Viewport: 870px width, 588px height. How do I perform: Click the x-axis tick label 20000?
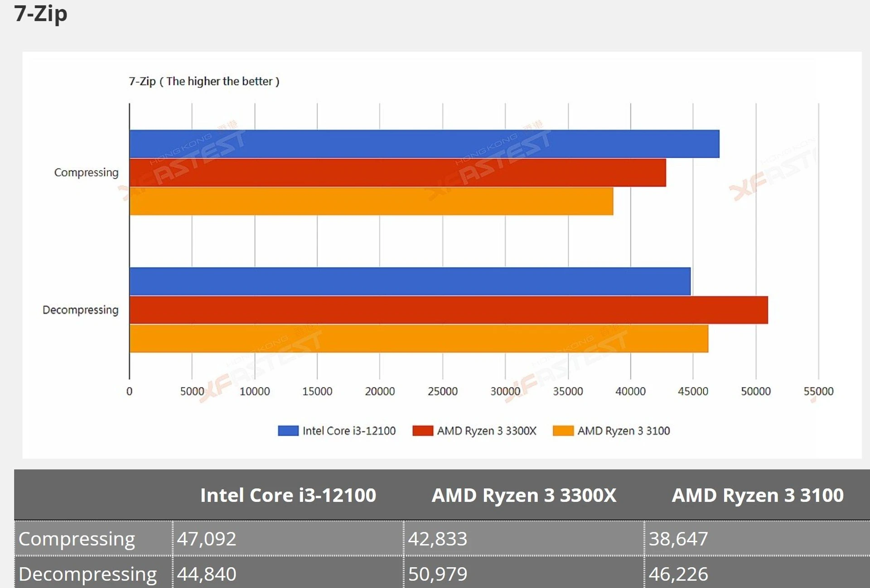[380, 391]
